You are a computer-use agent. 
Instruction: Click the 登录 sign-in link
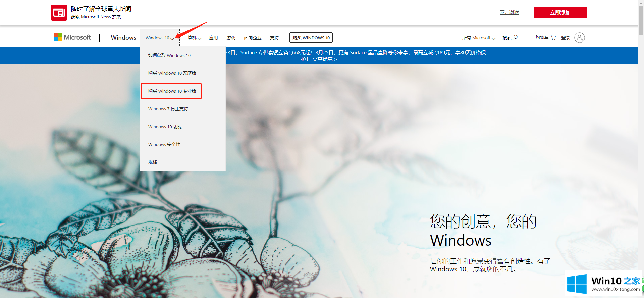(x=566, y=37)
